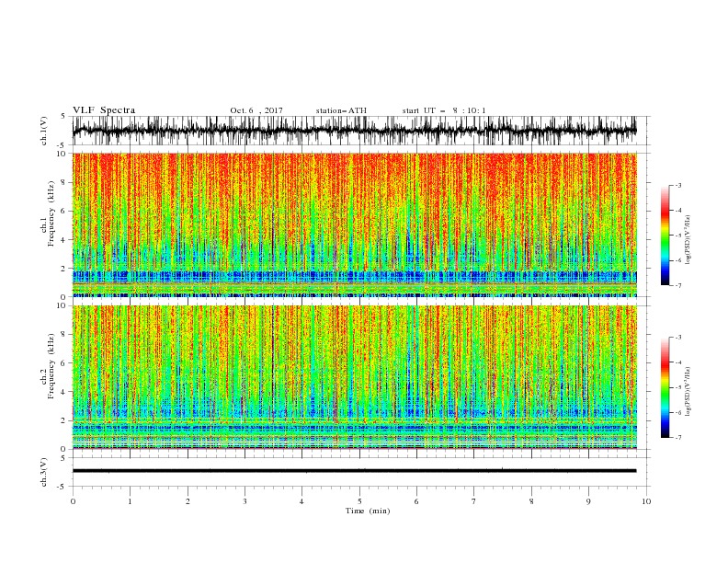Click the ch.1 voltage waveform trace

(354, 131)
